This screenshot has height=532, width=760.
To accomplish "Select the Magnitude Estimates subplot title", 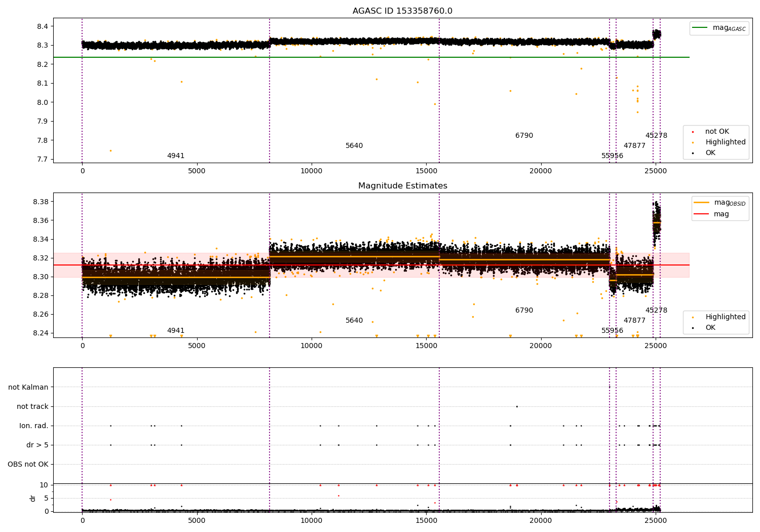I will point(402,186).
